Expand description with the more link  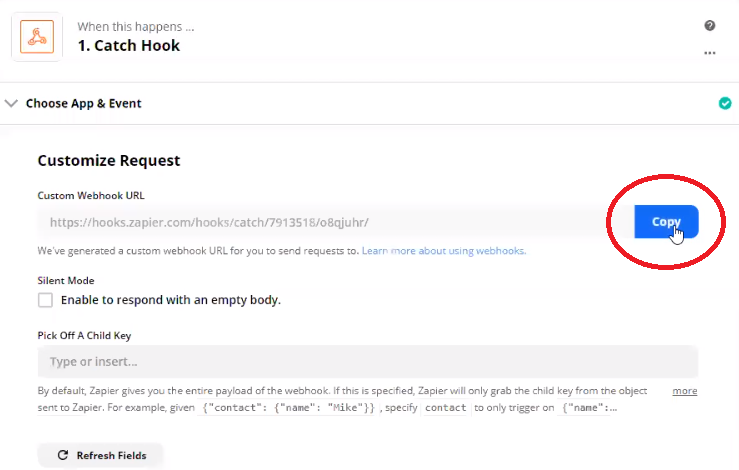coord(685,391)
